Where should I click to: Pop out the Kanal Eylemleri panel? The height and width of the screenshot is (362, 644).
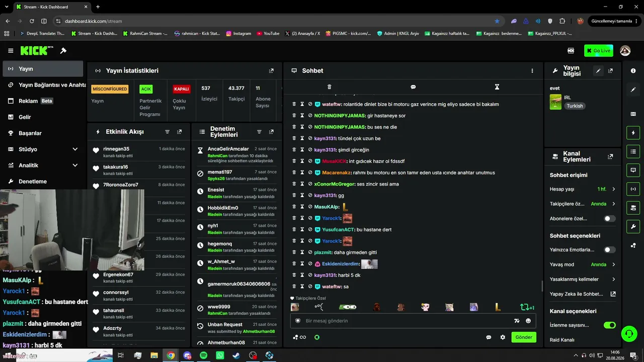(610, 157)
